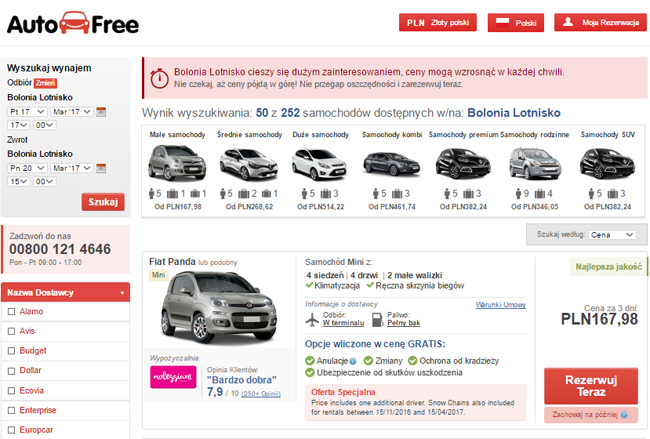Open the return month dropdown Mar '17
650x439 pixels.
point(72,168)
